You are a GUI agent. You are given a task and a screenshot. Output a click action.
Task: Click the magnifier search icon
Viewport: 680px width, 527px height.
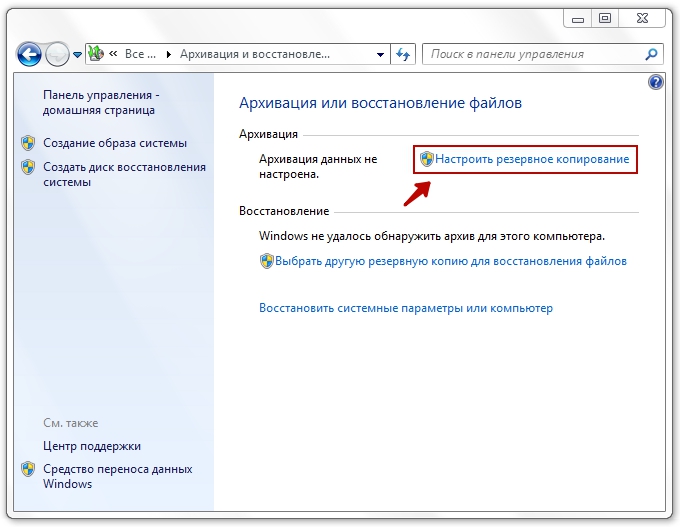[x=651, y=54]
